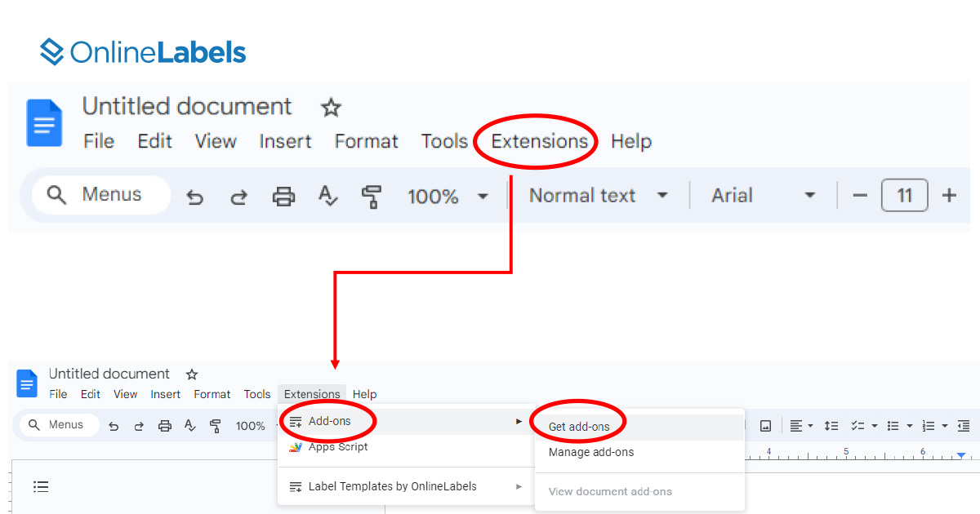This screenshot has height=514, width=980.
Task: Click Undo in the lower screenshot toolbar
Action: (114, 426)
